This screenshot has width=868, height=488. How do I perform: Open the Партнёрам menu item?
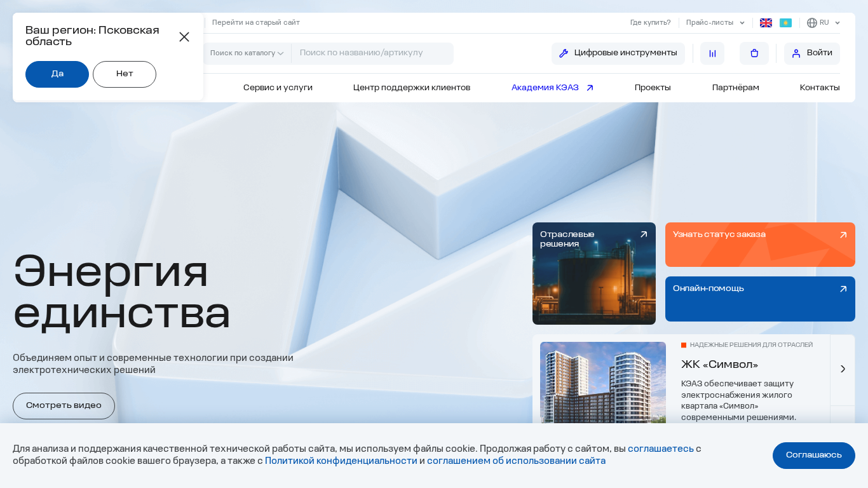(736, 88)
